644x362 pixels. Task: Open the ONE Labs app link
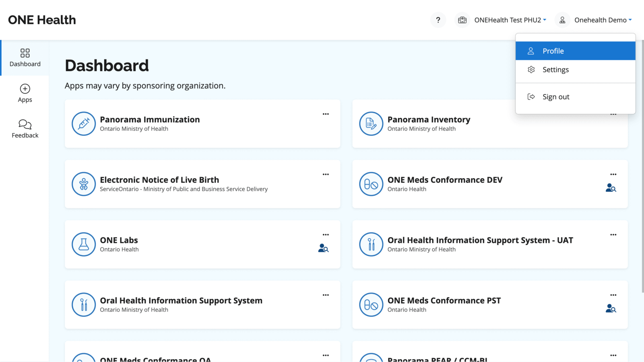point(119,240)
